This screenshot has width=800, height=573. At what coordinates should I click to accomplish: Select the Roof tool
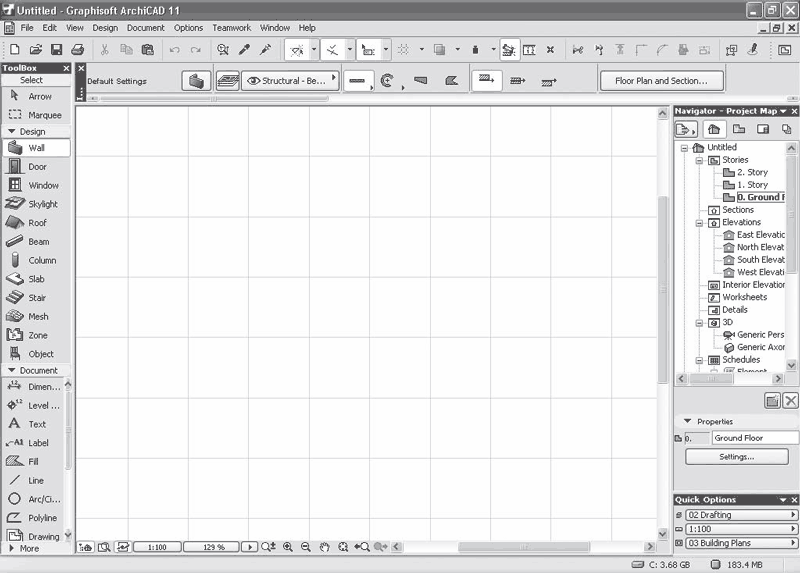(36, 223)
